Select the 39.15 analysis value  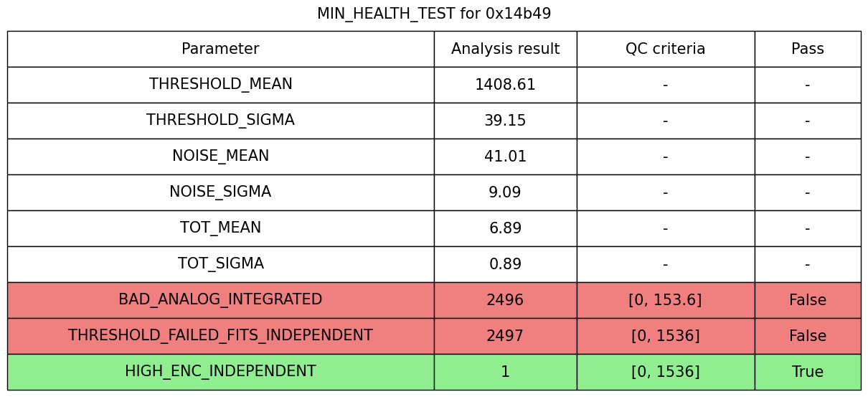(x=505, y=121)
